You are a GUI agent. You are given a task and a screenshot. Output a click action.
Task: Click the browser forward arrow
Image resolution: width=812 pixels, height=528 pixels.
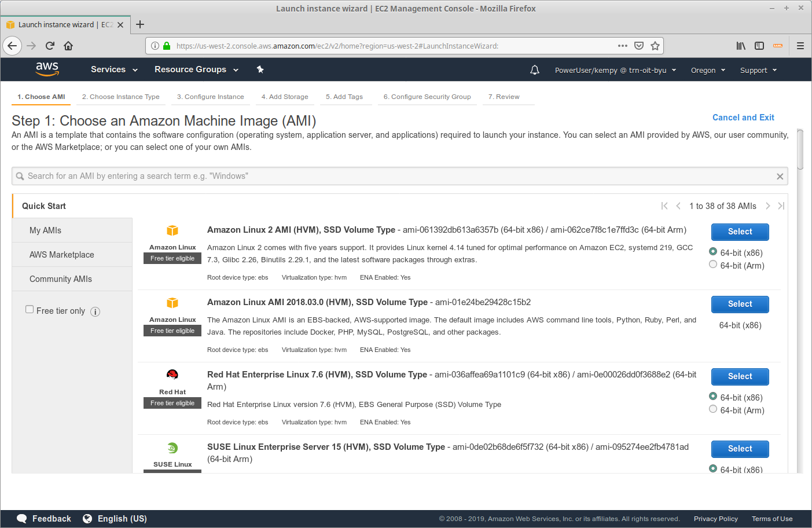point(31,46)
